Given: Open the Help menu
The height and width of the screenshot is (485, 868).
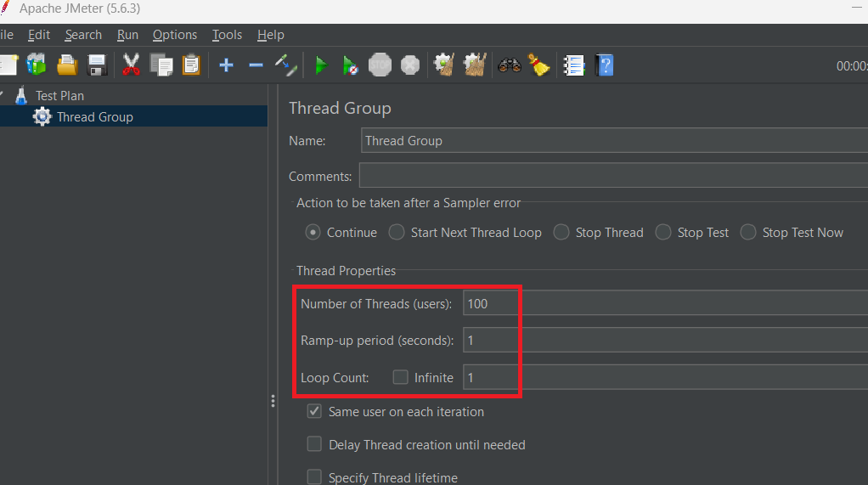Looking at the screenshot, I should (x=271, y=35).
